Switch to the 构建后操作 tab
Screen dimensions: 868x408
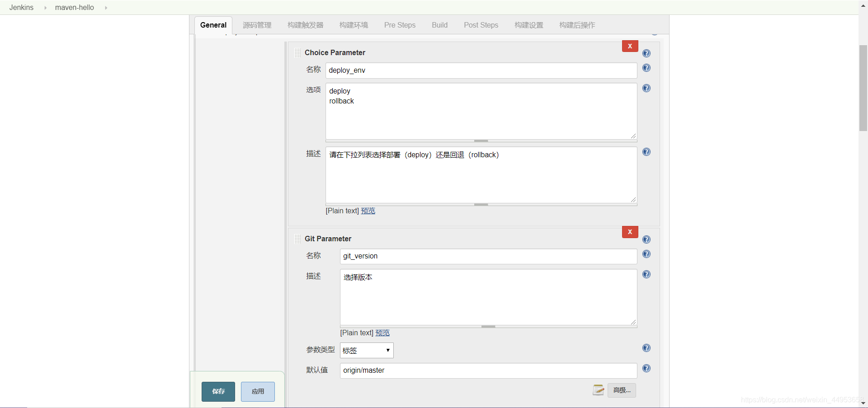click(x=577, y=25)
